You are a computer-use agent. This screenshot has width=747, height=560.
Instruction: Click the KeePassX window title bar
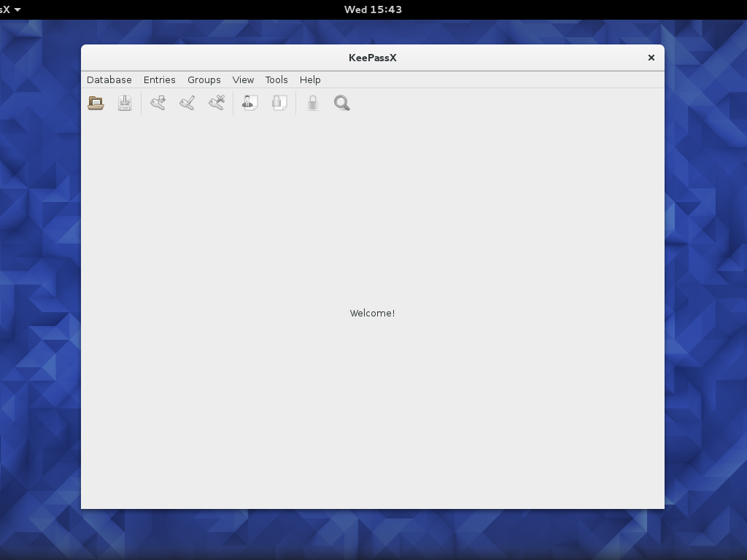tap(373, 58)
